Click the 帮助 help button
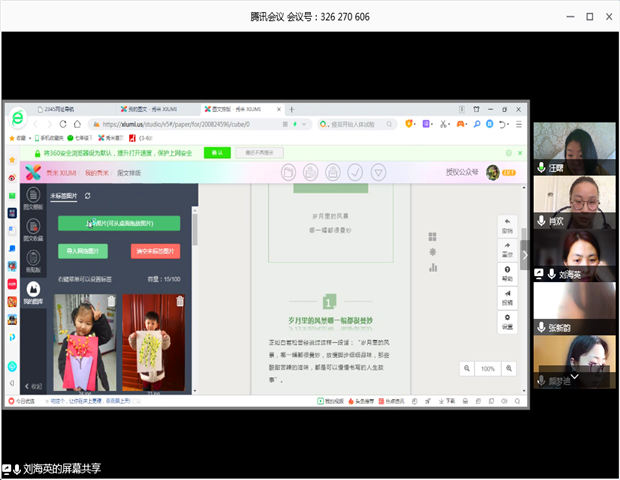Image resolution: width=620 pixels, height=480 pixels. point(507,273)
